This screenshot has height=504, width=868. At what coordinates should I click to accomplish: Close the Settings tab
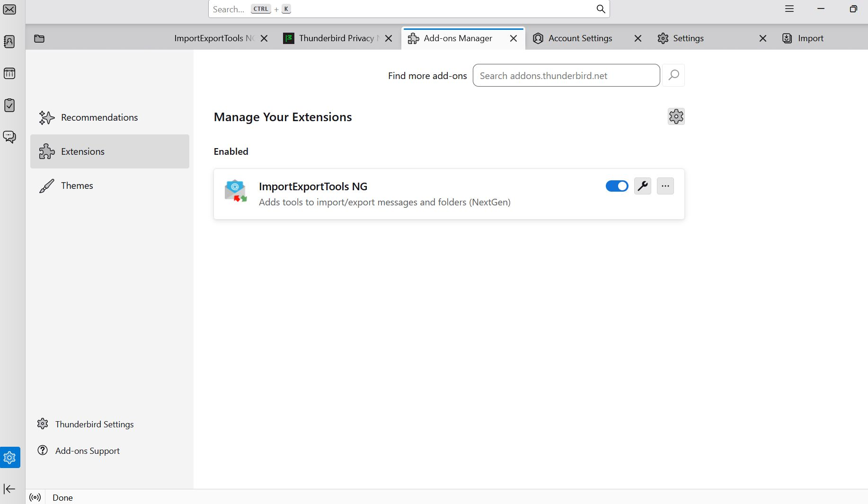[763, 38]
